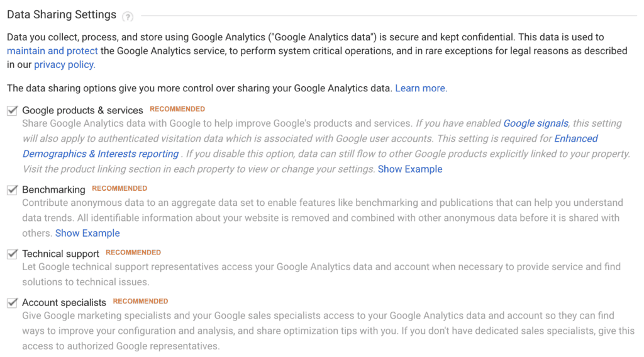This screenshot has width=644, height=357.
Task: Open the Enhanced Demographics link
Action: (x=576, y=139)
